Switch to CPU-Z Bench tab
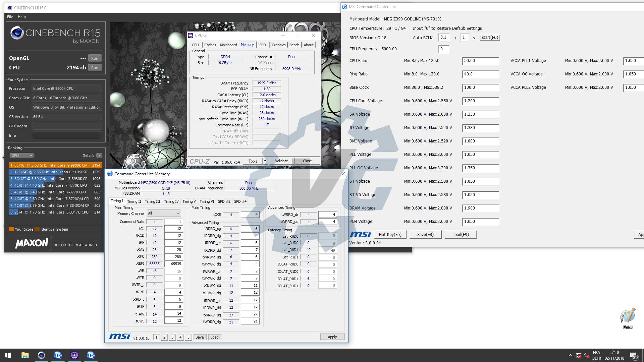 click(294, 45)
